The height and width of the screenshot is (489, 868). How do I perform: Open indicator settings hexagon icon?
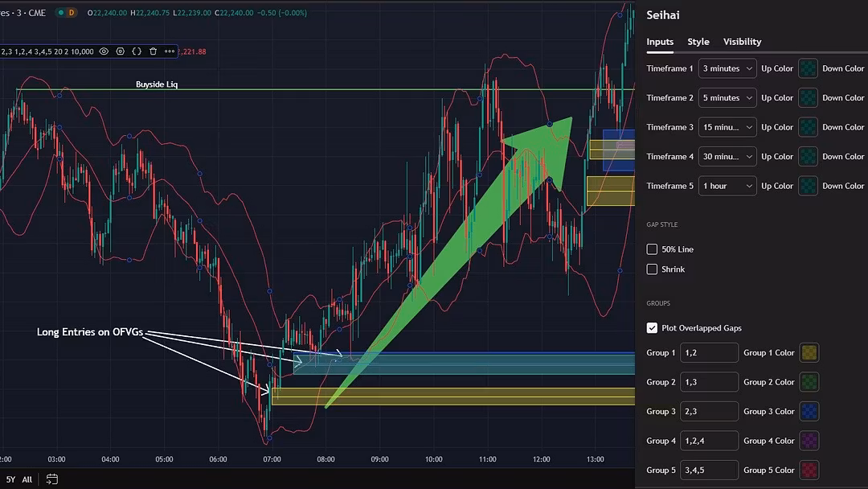click(121, 51)
